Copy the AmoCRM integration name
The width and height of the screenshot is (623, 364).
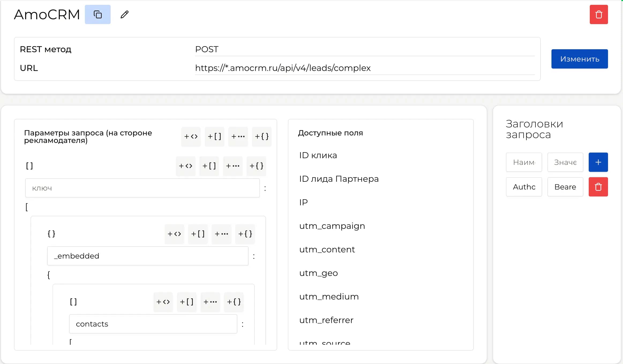[97, 14]
